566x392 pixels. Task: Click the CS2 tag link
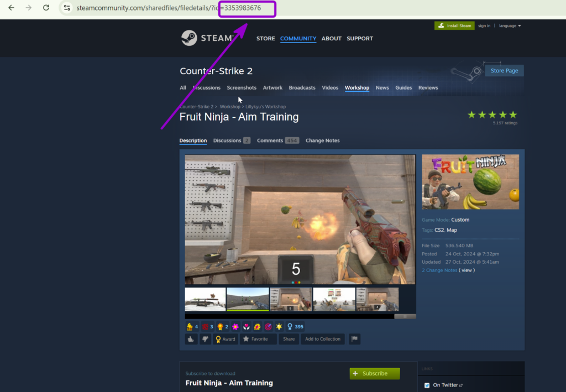coord(439,230)
